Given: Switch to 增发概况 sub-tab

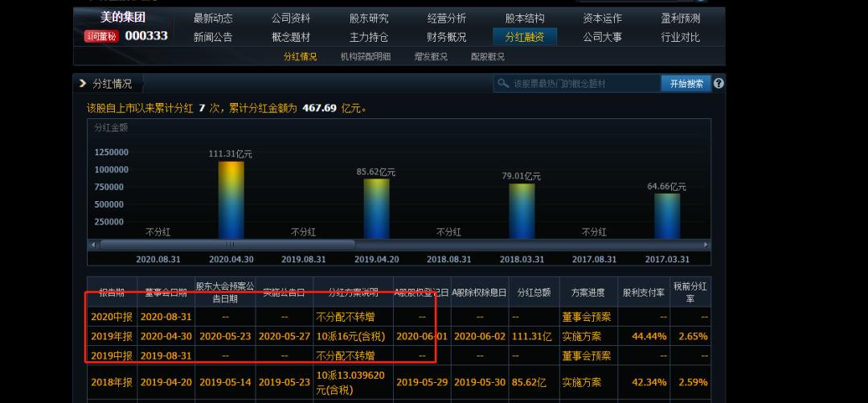Looking at the screenshot, I should point(431,56).
